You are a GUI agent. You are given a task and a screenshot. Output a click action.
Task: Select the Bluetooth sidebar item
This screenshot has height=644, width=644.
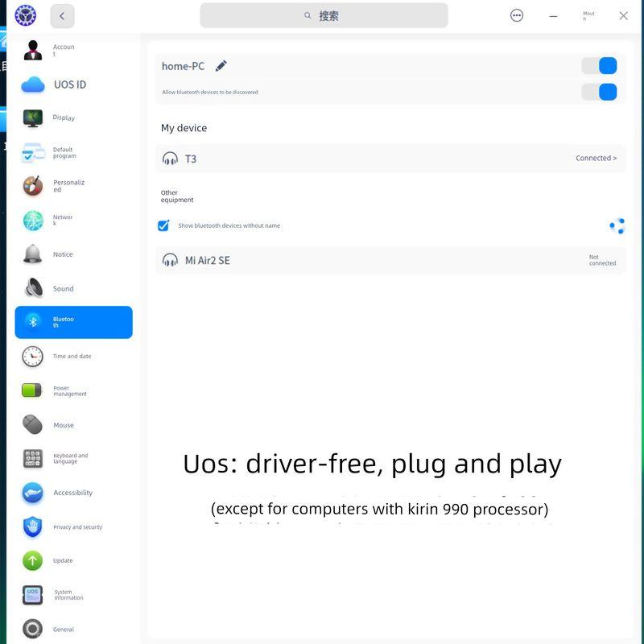pos(74,323)
